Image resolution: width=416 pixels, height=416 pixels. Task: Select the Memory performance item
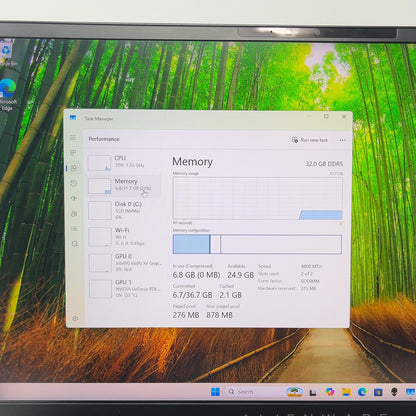point(124,185)
